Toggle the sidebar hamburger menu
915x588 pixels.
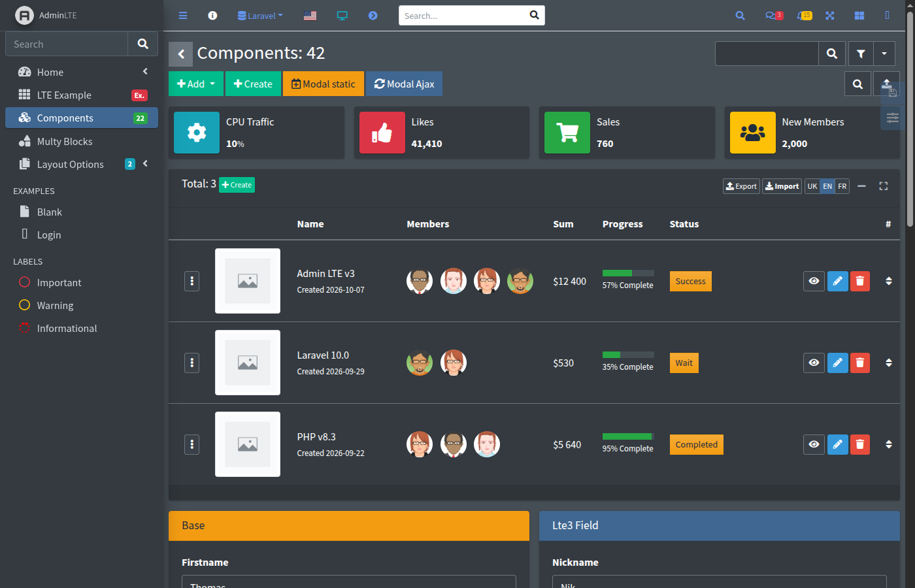(x=183, y=16)
